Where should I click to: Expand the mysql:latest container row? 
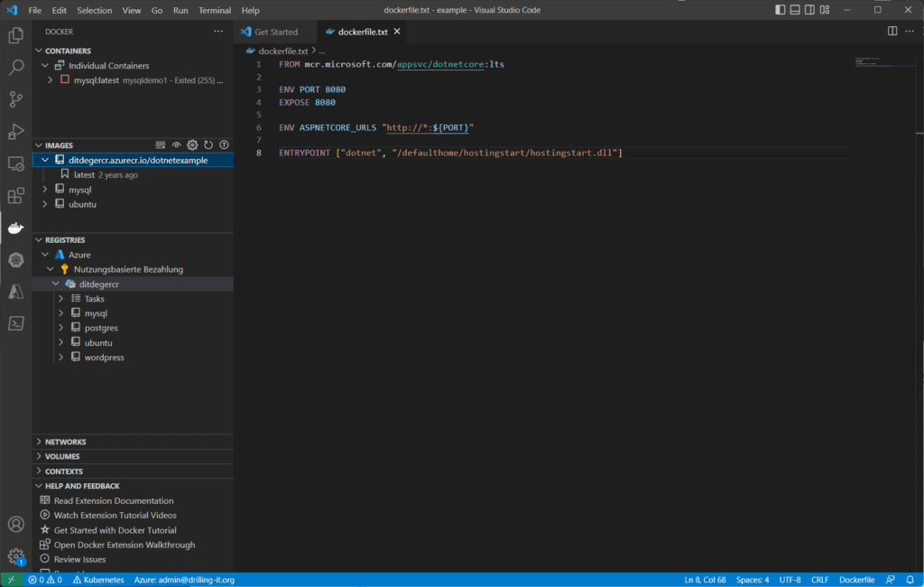click(x=51, y=80)
